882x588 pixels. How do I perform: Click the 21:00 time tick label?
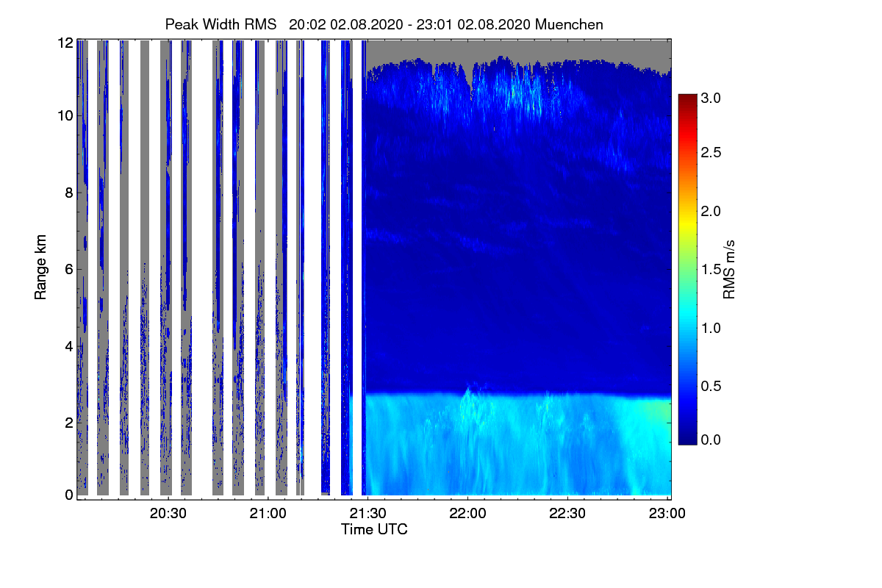(x=268, y=514)
